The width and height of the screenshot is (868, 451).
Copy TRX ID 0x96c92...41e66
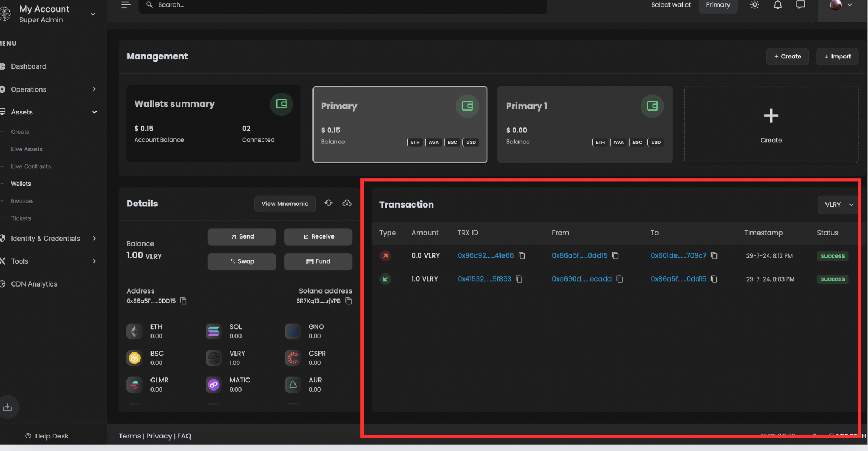pos(522,255)
